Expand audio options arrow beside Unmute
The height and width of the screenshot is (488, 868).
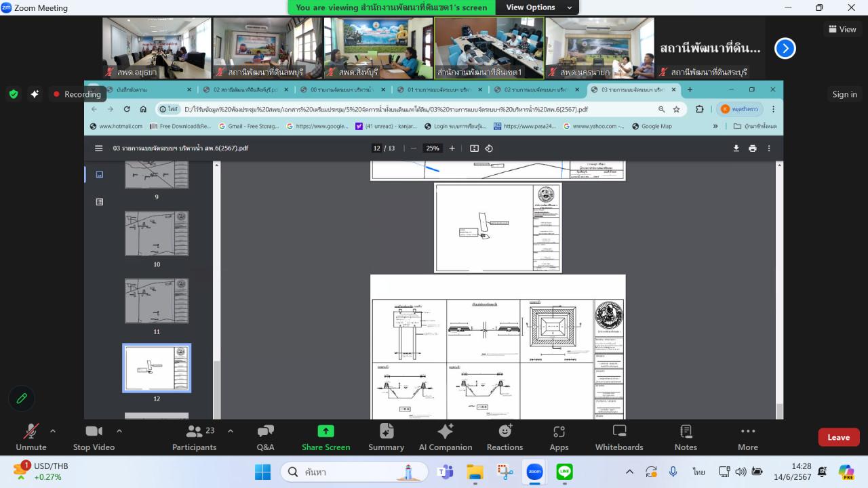point(53,430)
